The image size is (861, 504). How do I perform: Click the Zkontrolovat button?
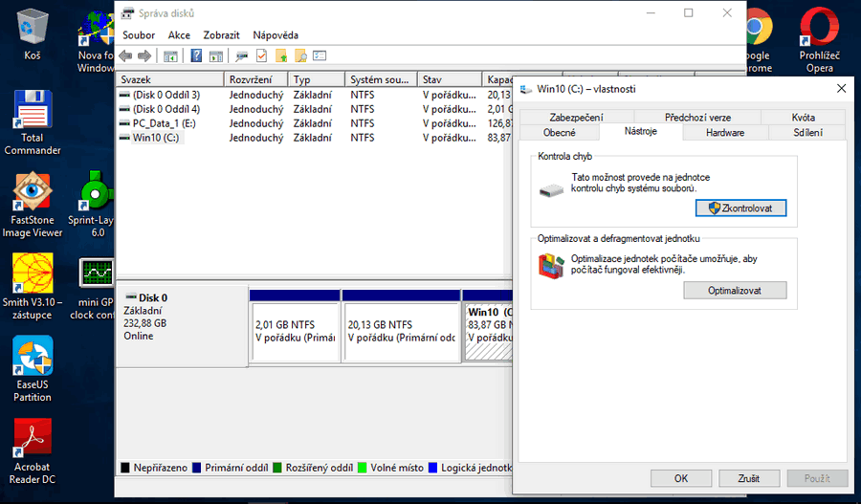coord(734,208)
